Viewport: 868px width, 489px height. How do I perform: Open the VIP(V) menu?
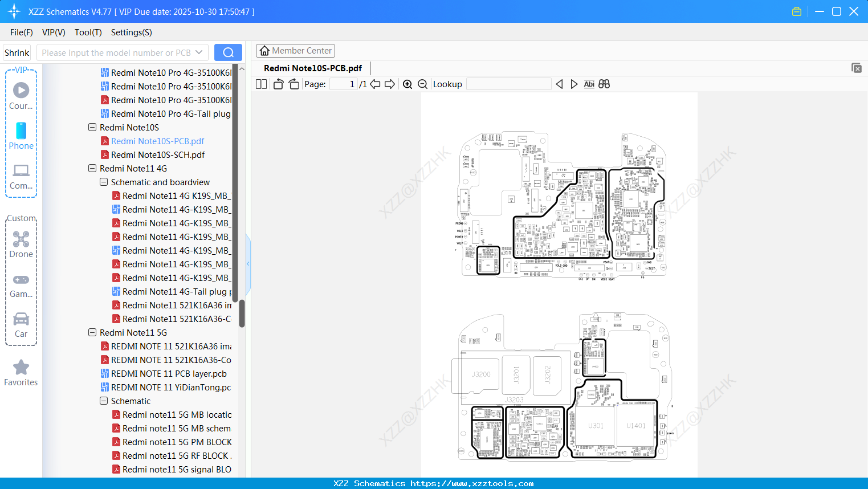(x=54, y=32)
